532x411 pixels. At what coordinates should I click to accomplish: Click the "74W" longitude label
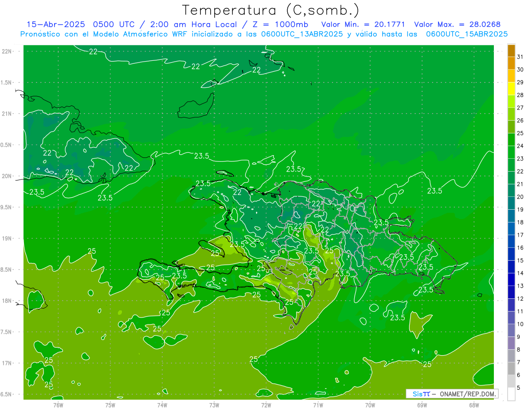point(162,405)
